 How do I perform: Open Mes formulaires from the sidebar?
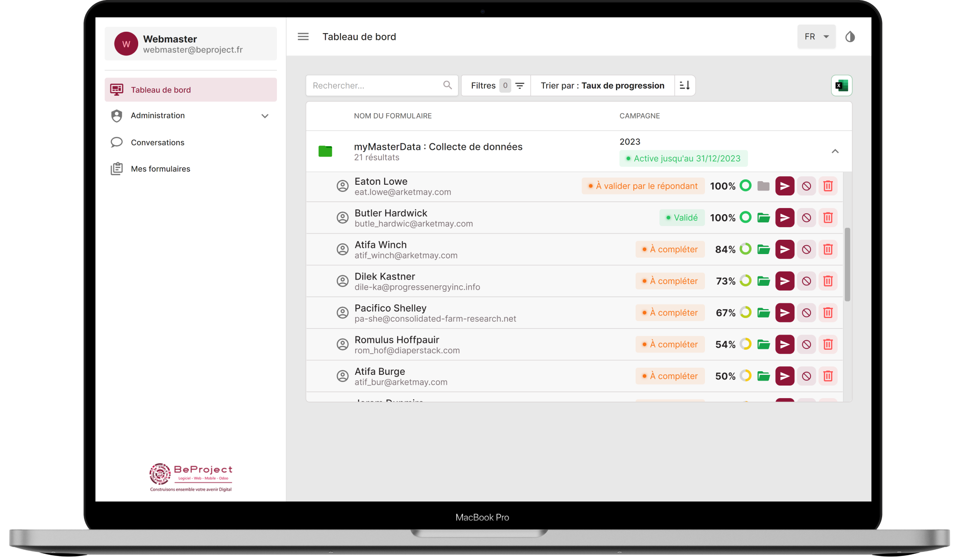160,169
